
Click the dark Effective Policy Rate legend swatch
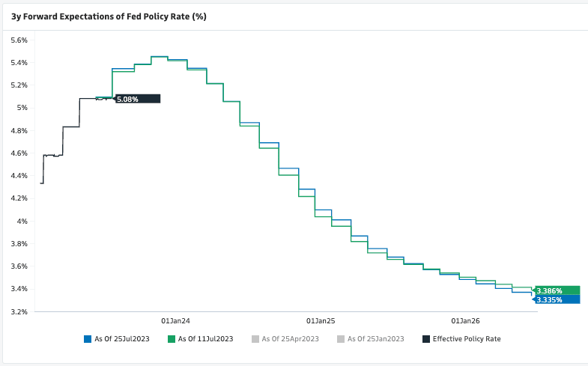click(426, 339)
